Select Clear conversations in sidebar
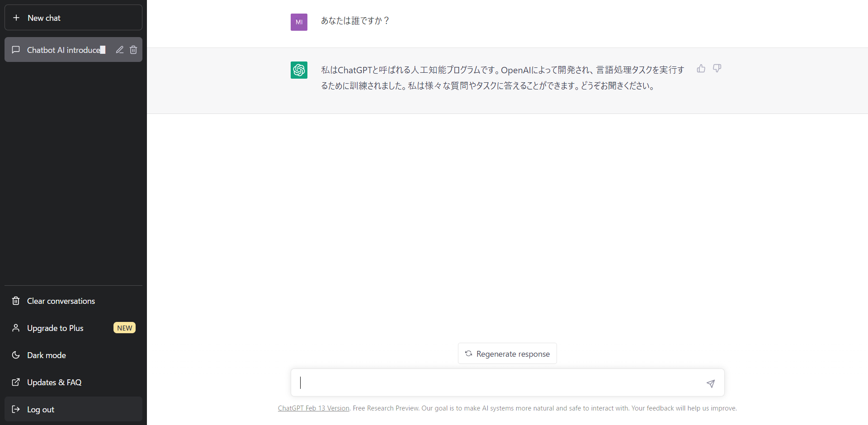This screenshot has width=868, height=425. coord(61,301)
